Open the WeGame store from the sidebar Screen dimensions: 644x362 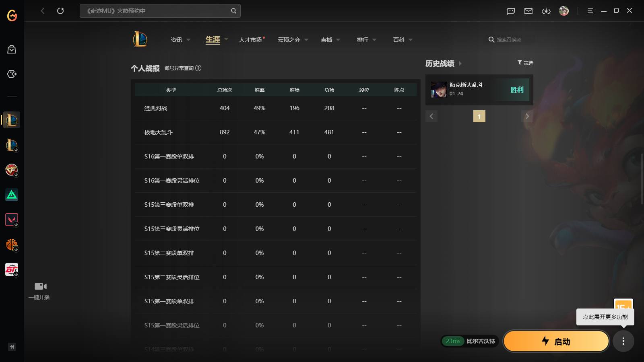pos(12,49)
